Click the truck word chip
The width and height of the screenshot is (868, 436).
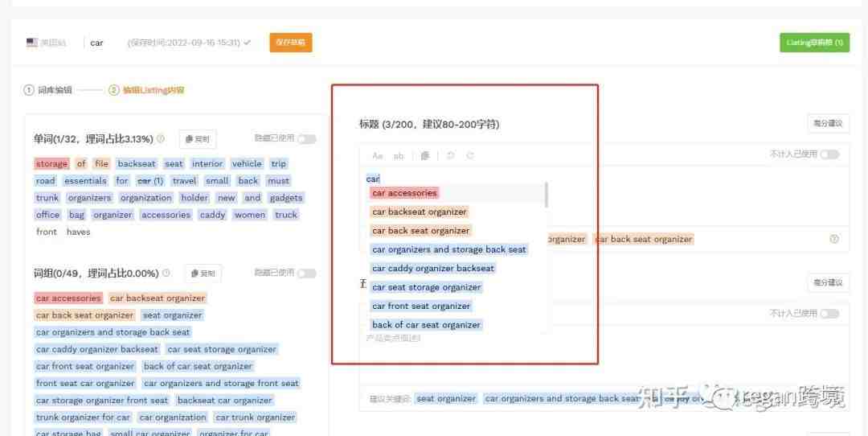(285, 215)
